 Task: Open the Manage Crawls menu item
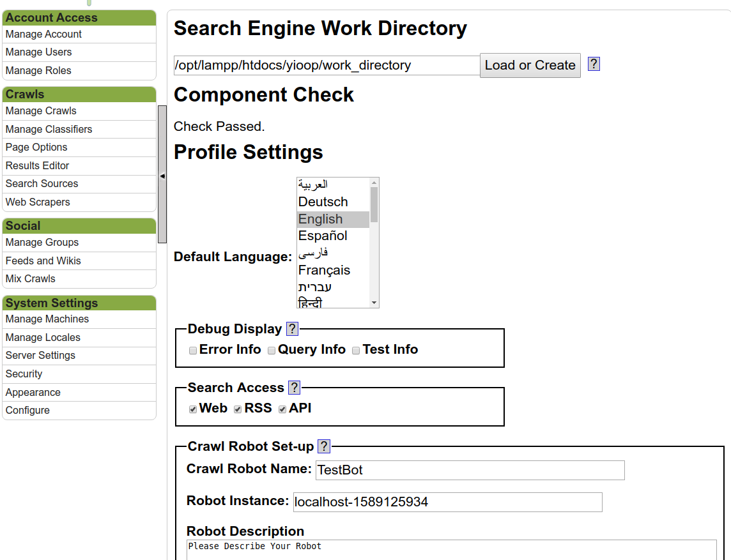[41, 111]
